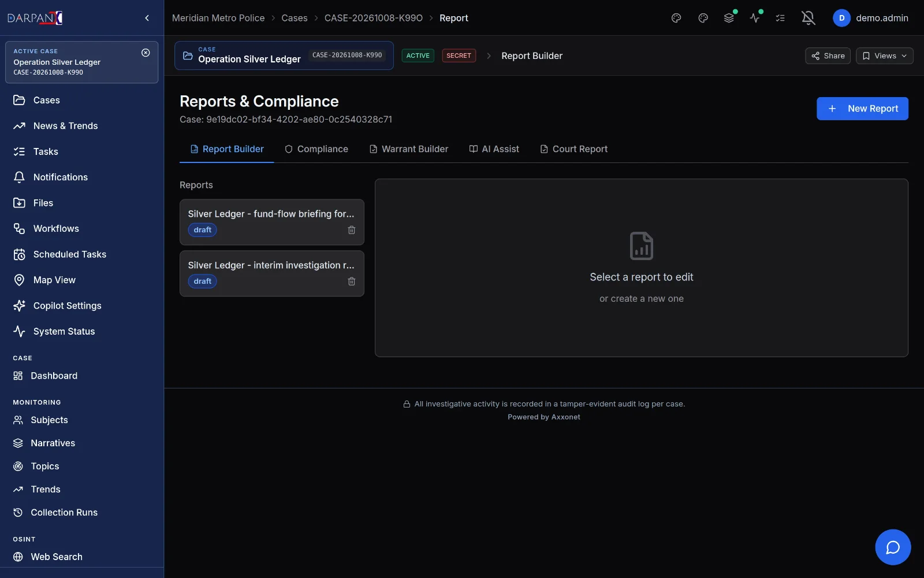The image size is (924, 578).
Task: Open Workflows in the sidebar
Action: tap(81, 229)
